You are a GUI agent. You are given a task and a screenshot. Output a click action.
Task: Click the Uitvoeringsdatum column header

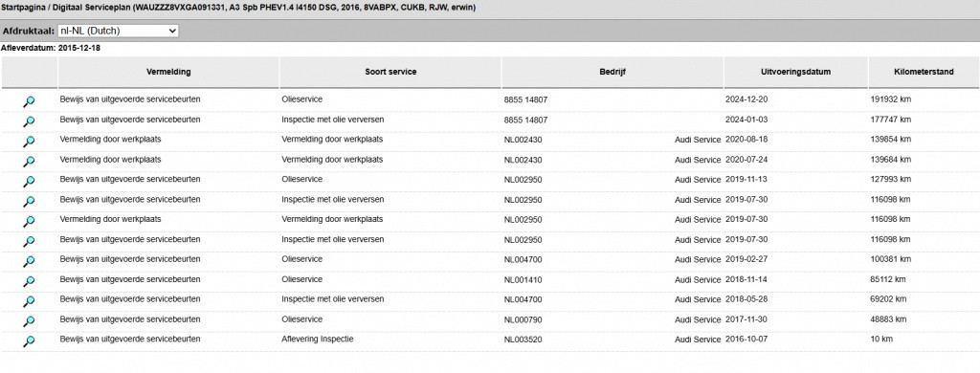coord(796,72)
